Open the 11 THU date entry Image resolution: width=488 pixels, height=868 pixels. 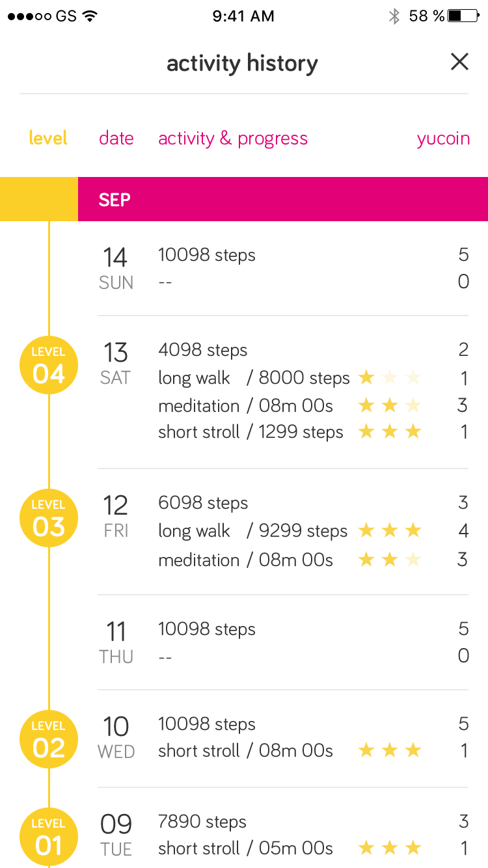(116, 642)
